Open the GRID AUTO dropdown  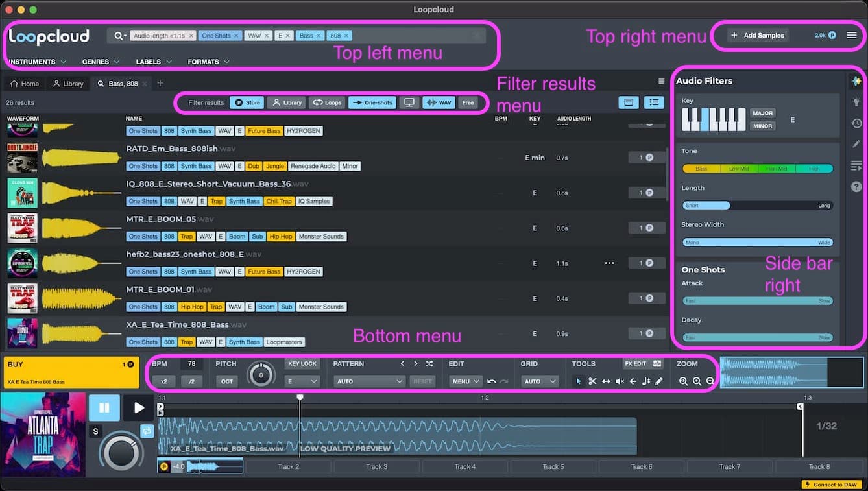(x=540, y=381)
